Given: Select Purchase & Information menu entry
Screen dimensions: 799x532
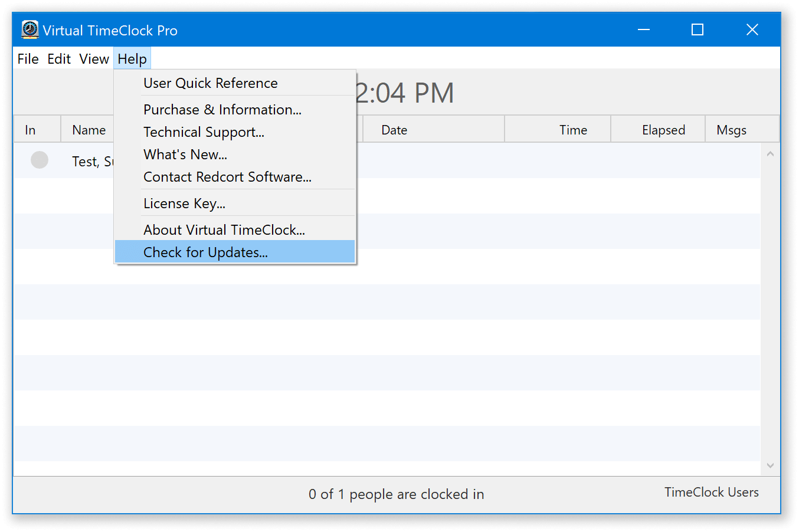Looking at the screenshot, I should coord(235,110).
